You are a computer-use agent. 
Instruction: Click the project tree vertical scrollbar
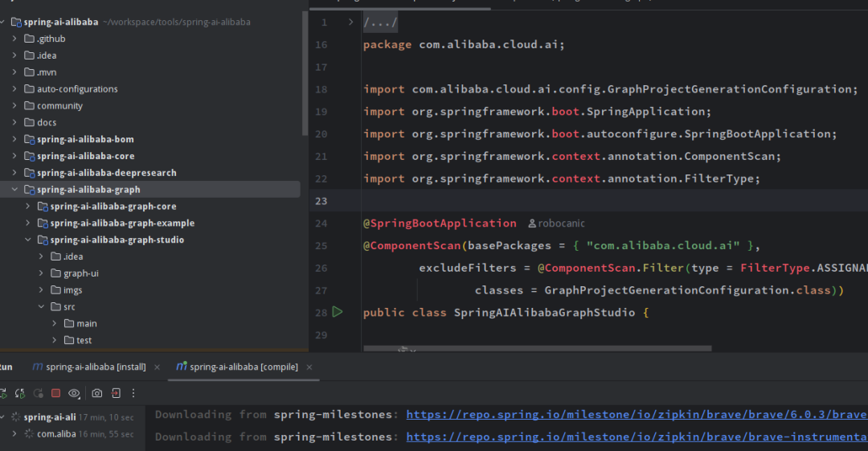point(305,73)
